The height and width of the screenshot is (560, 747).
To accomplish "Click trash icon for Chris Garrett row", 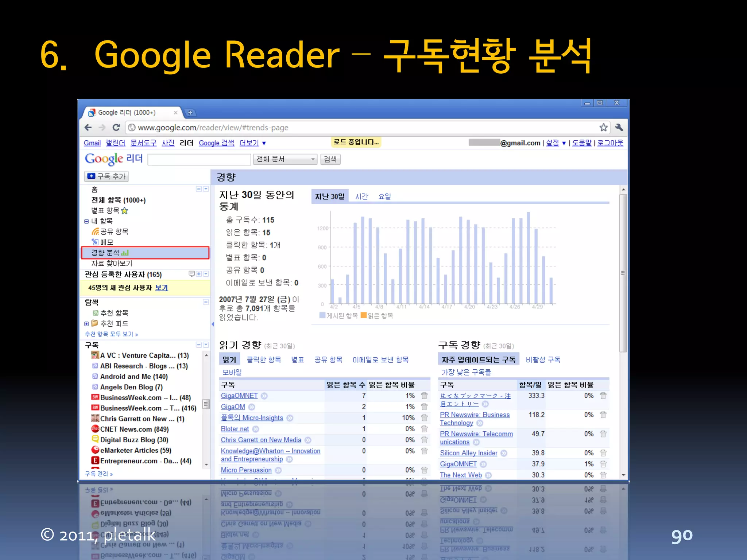I will pos(424,440).
